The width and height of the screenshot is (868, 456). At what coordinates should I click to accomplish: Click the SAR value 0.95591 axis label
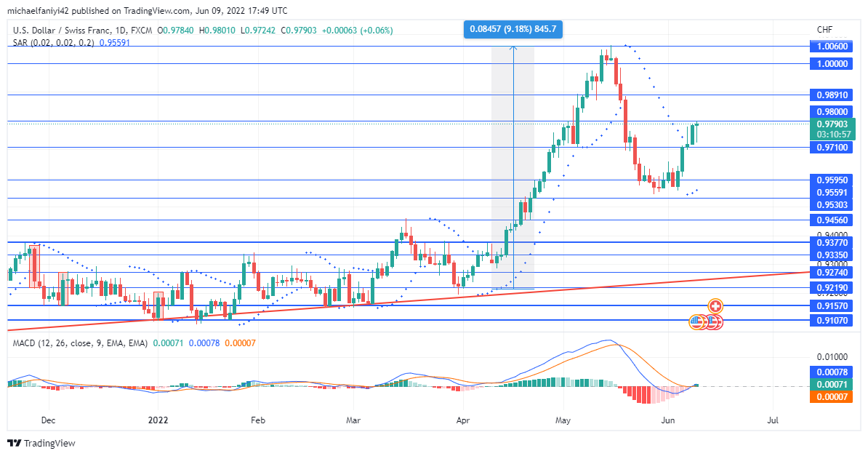click(x=832, y=193)
